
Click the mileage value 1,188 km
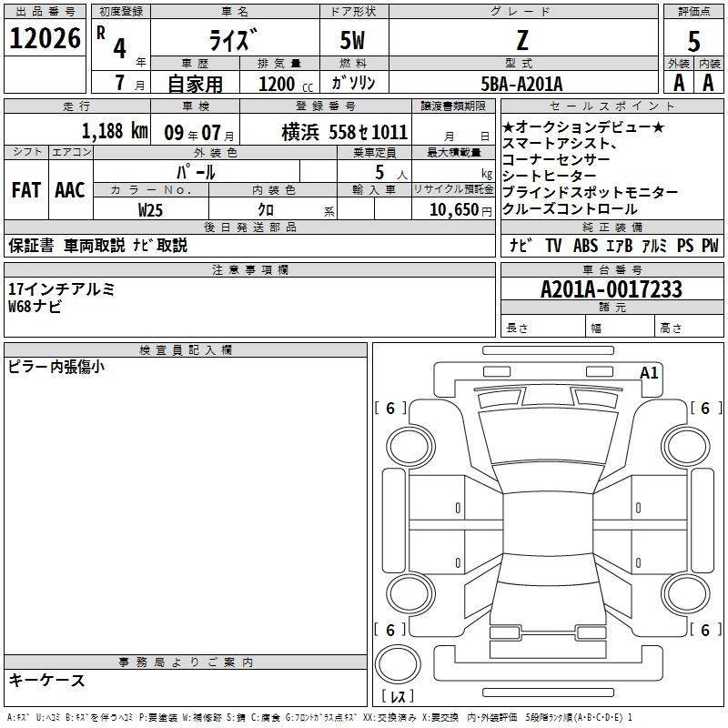pyautogui.click(x=115, y=130)
